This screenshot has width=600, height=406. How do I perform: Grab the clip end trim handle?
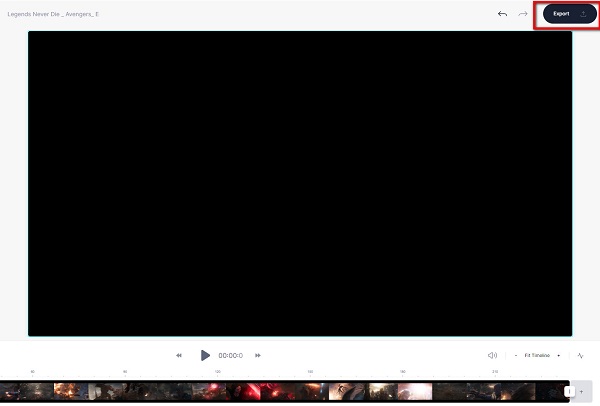tap(569, 391)
